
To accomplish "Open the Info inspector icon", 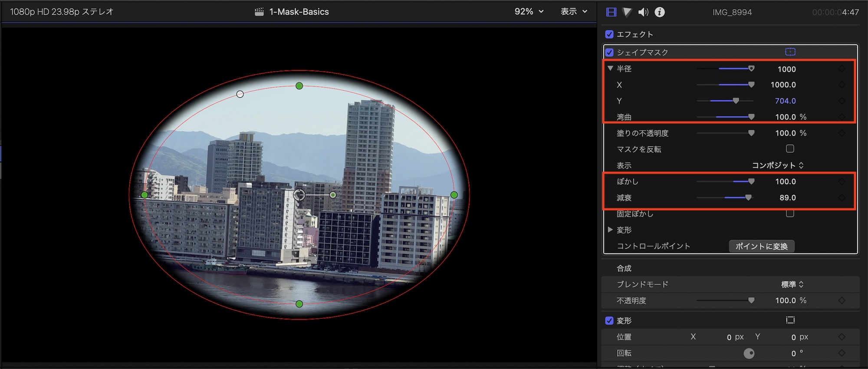I will 659,12.
